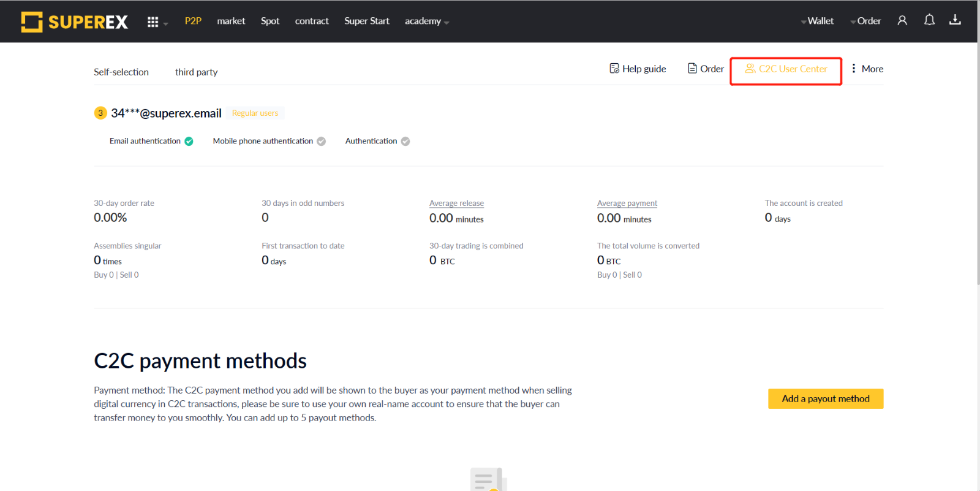Open Super Start from the navigation
The image size is (980, 491).
367,21
